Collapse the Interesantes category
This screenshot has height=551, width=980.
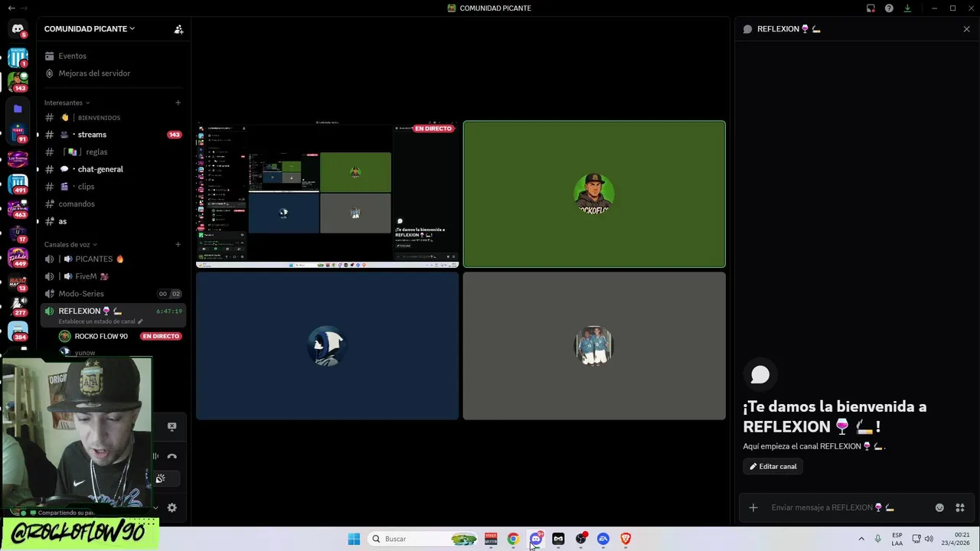point(67,103)
